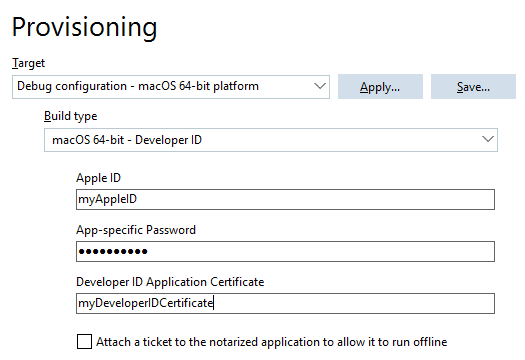This screenshot has height=360, width=525.
Task: Open the Target configuration dropdown
Action: point(171,87)
